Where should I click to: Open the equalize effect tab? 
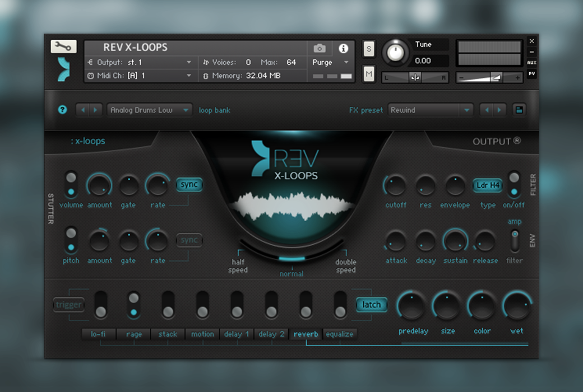pyautogui.click(x=340, y=334)
